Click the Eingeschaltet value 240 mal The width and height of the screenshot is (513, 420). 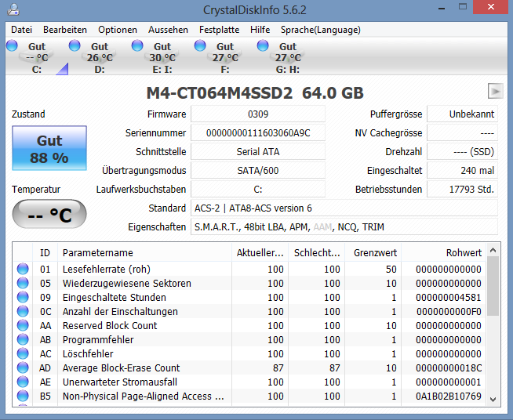tap(462, 170)
